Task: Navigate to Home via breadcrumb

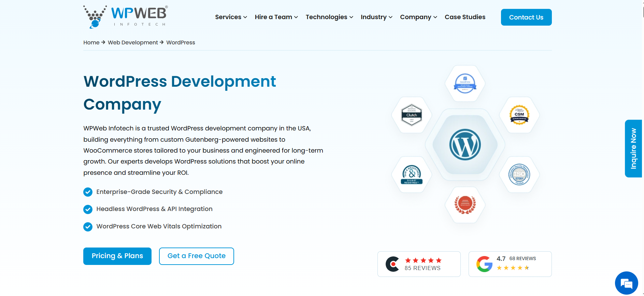Action: 91,42
